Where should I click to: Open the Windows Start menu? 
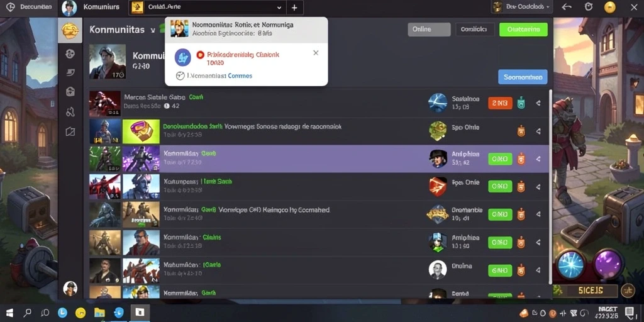point(8,313)
